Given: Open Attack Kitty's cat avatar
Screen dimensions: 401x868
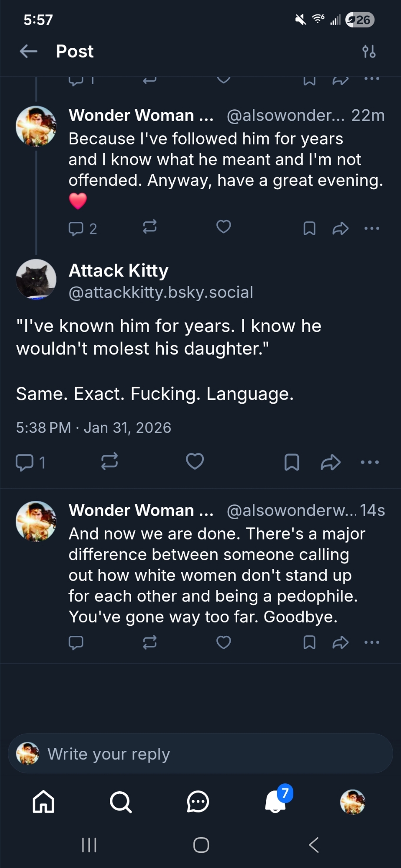Looking at the screenshot, I should [36, 279].
